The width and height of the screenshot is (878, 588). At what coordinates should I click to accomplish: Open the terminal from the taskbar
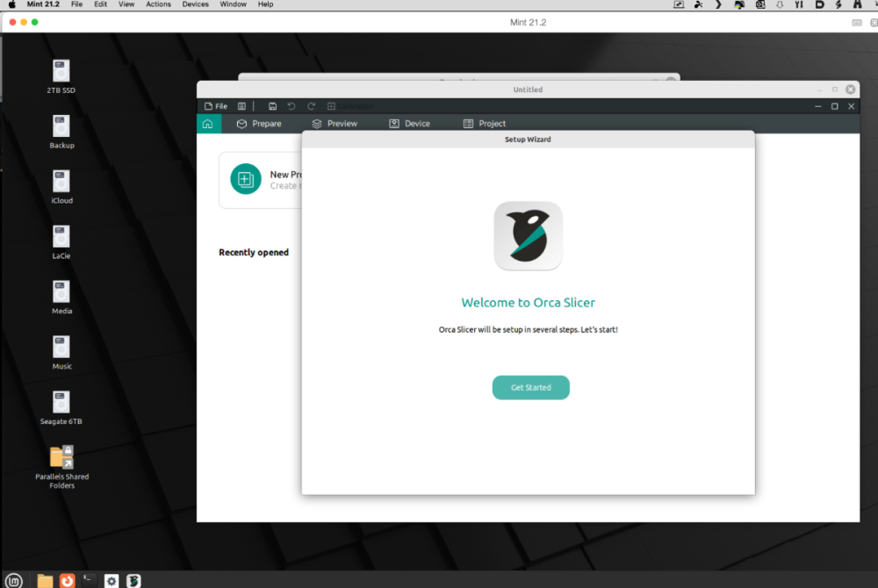pyautogui.click(x=89, y=581)
